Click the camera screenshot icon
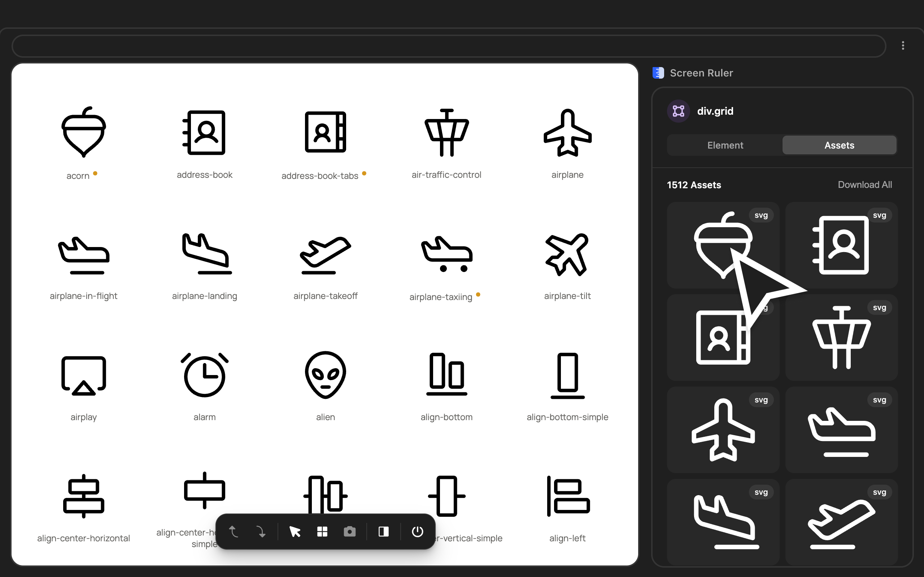924x577 pixels. (x=349, y=532)
